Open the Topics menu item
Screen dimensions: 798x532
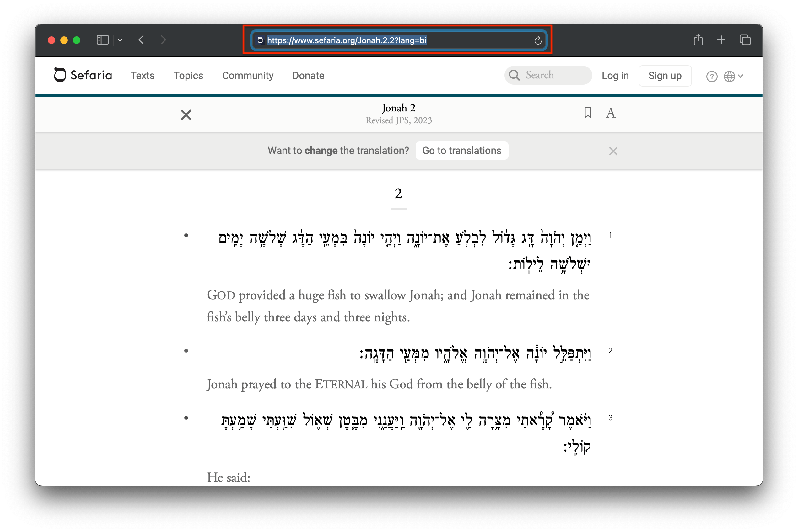tap(188, 75)
